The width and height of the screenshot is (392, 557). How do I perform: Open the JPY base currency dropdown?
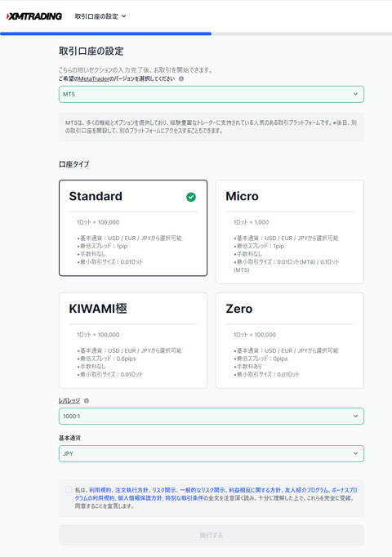tap(212, 453)
